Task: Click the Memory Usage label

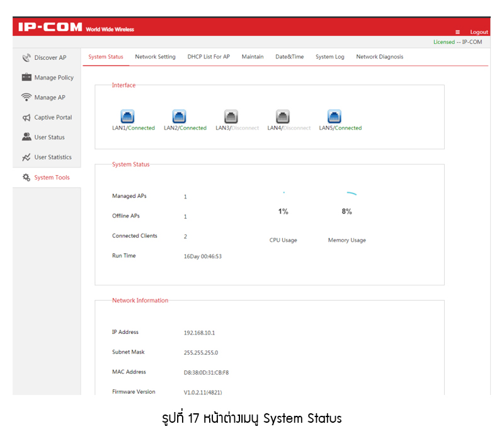Action: [347, 240]
